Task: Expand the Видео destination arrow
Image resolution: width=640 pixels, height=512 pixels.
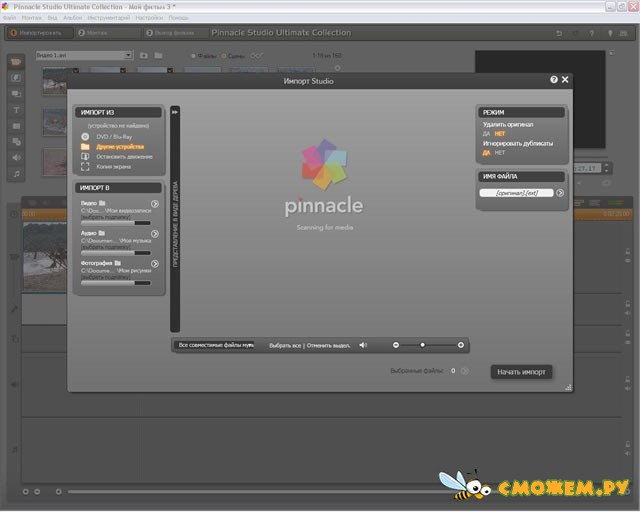Action: coord(155,204)
